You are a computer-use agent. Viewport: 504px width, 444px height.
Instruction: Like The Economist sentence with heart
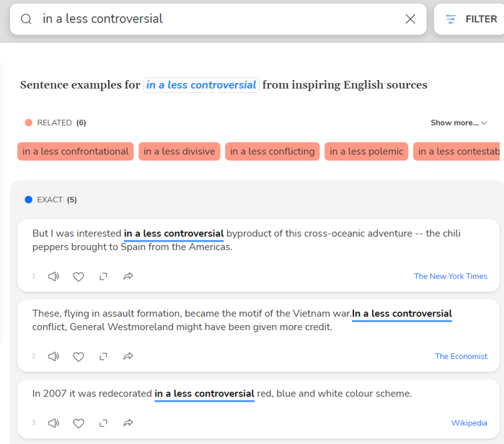[x=79, y=356]
